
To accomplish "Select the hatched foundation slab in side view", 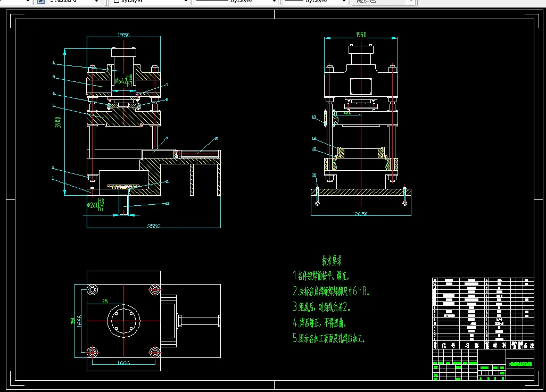I will 361,192.
